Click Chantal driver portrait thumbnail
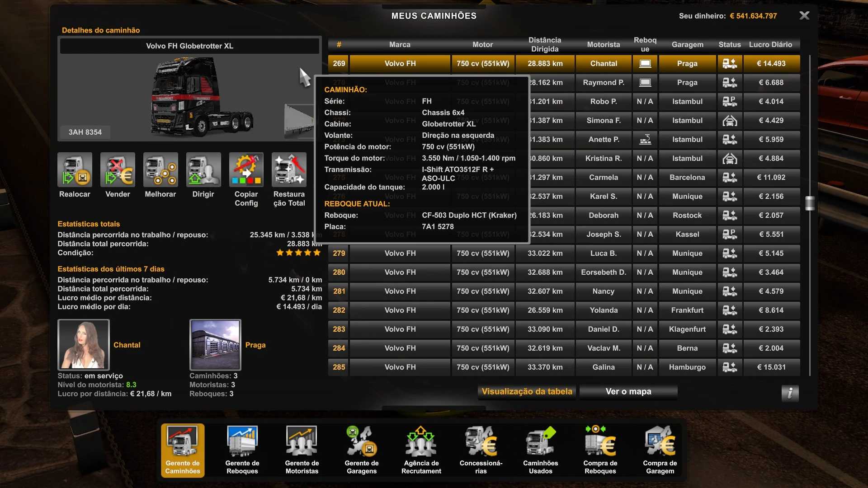Image resolution: width=868 pixels, height=488 pixels. tap(84, 345)
